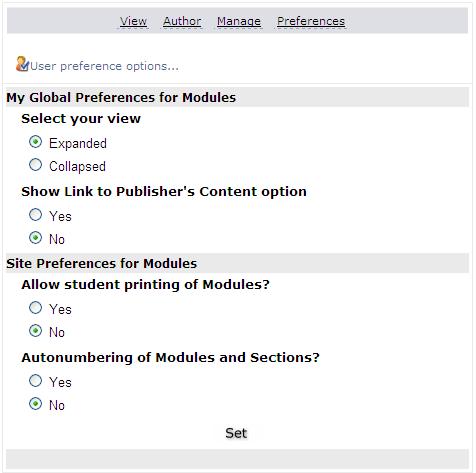Choose No for Publisher's Content link

click(x=35, y=238)
